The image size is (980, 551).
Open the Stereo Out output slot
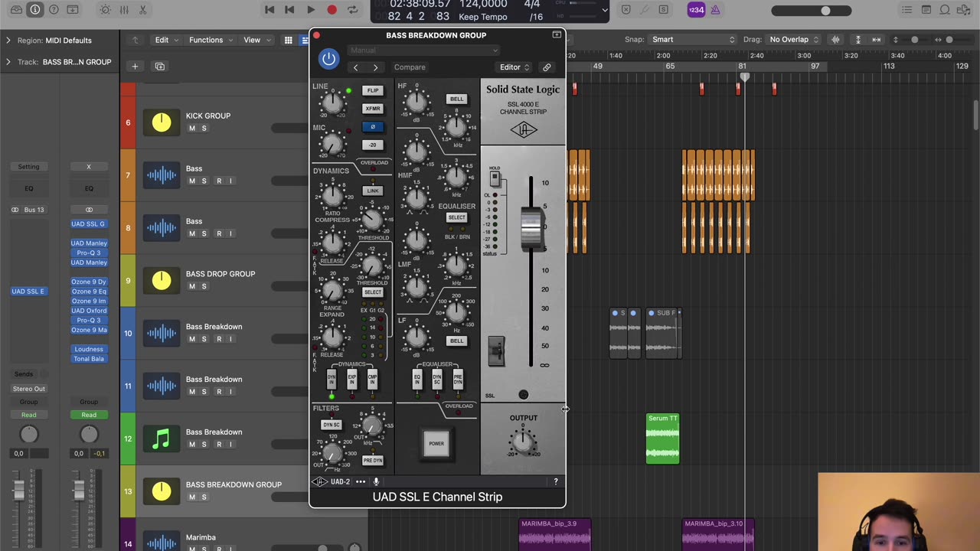(29, 389)
